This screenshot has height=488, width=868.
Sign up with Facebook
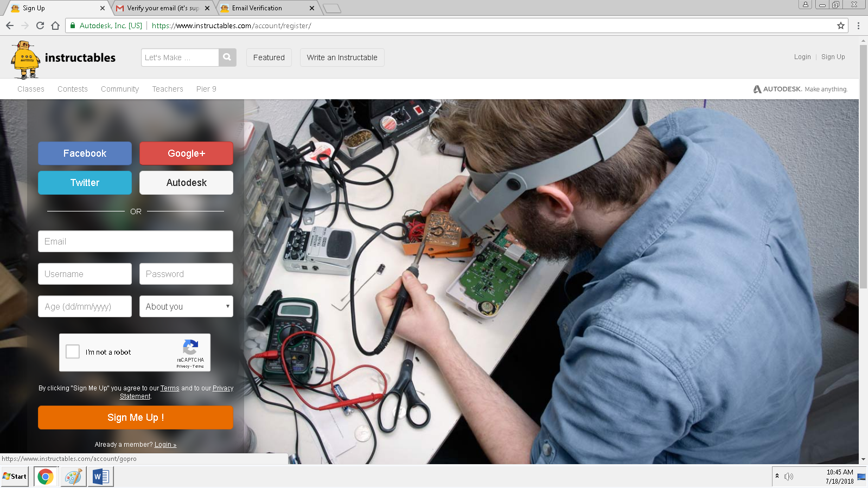(x=85, y=153)
